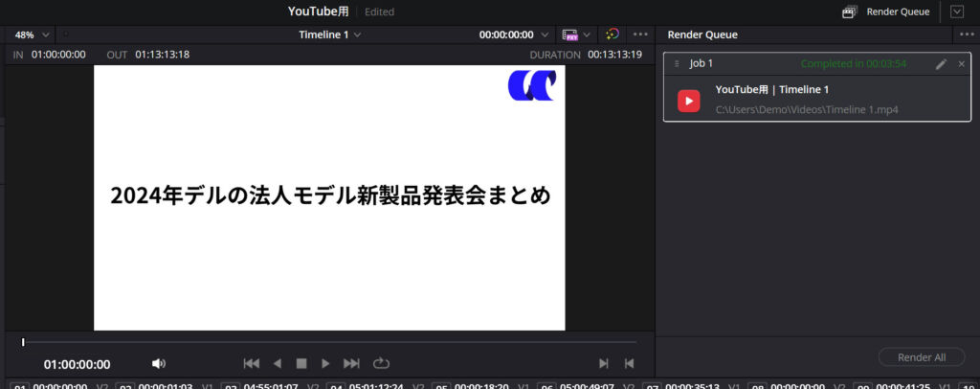This screenshot has width=980, height=389.
Task: Mute the viewer audio speaker icon
Action: click(159, 363)
